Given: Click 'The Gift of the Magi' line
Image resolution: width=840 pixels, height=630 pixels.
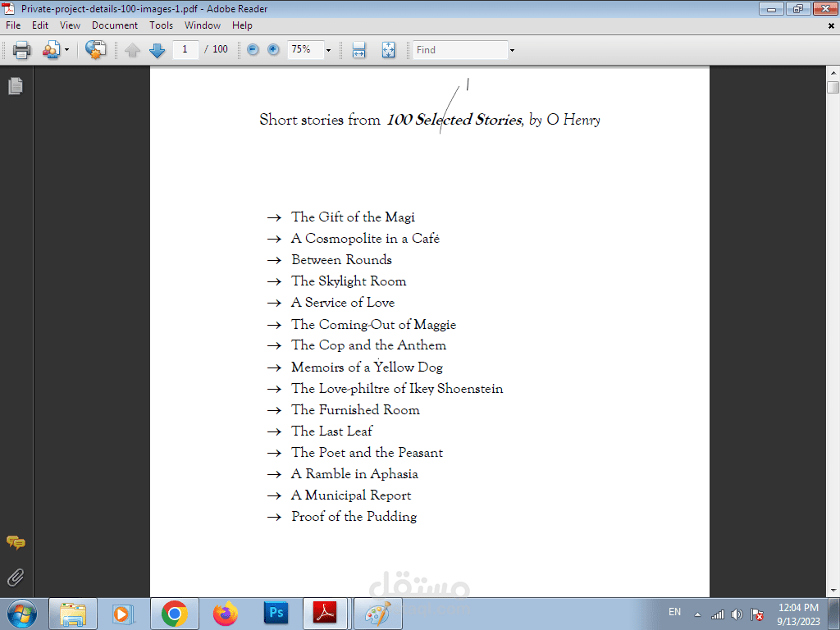Looking at the screenshot, I should coord(353,217).
